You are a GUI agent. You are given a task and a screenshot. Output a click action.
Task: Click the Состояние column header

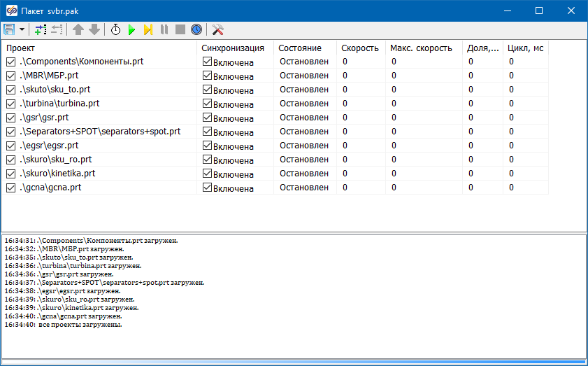pos(300,48)
